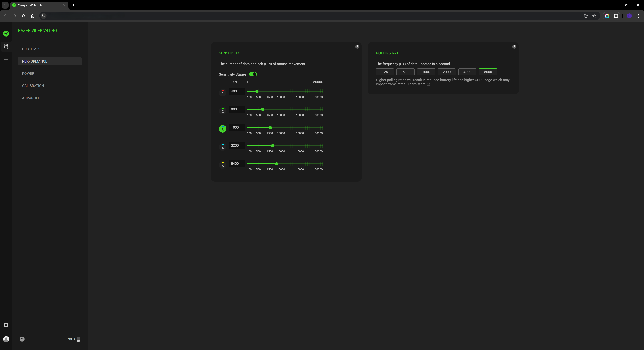
Task: Click the plus icon to add device
Action: click(x=6, y=60)
